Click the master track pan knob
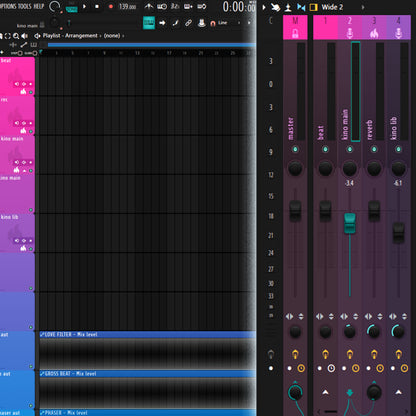The image size is (416, 416). [x=295, y=168]
